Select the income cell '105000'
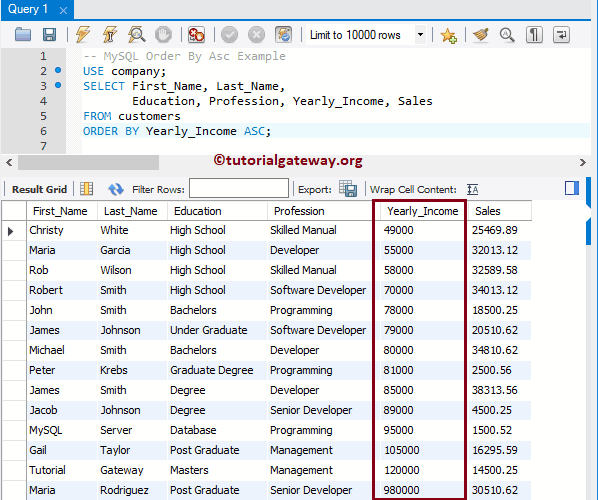Viewport: 598px width, 500px height. click(422, 450)
